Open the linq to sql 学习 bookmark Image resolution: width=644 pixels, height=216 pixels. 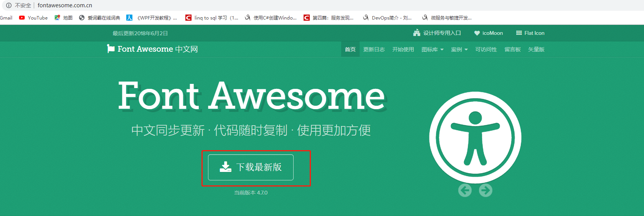[x=212, y=18]
